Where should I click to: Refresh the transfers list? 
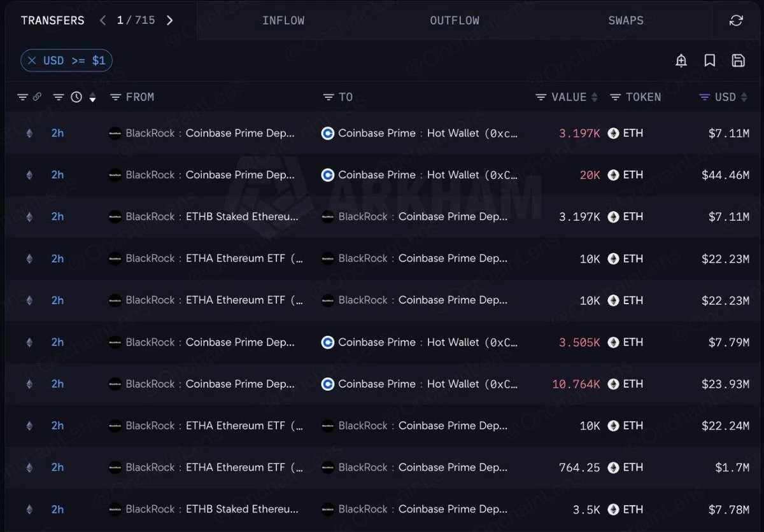pos(736,20)
